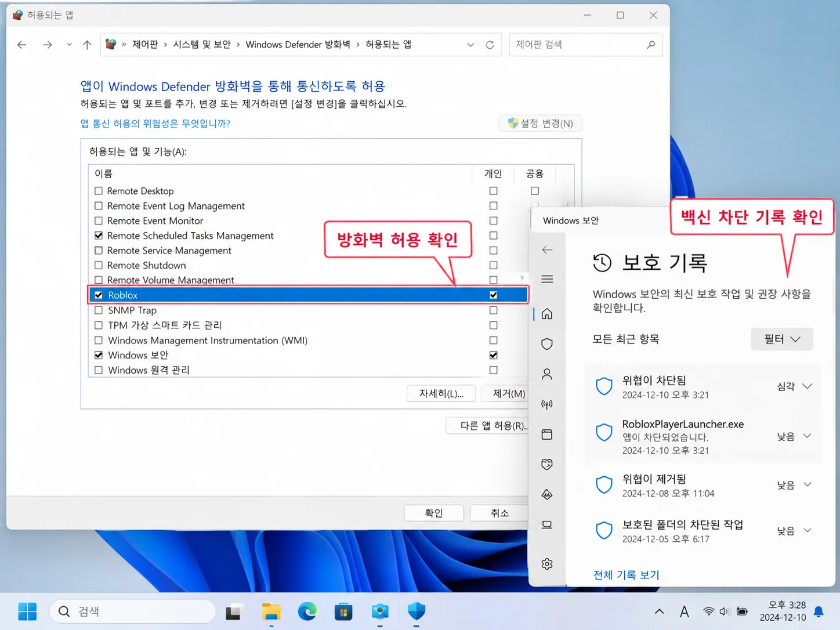The image size is (840, 630).
Task: Expand address bar history dropdown
Action: (x=470, y=45)
